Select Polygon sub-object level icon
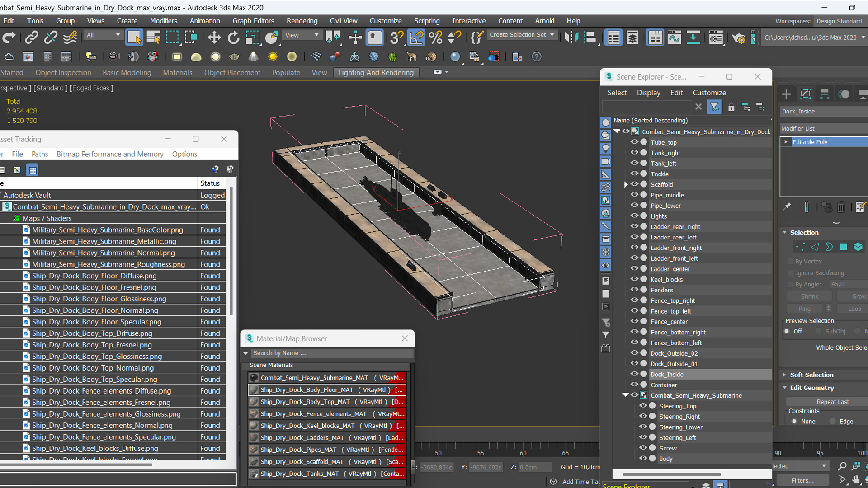The height and width of the screenshot is (488, 868). tap(844, 247)
